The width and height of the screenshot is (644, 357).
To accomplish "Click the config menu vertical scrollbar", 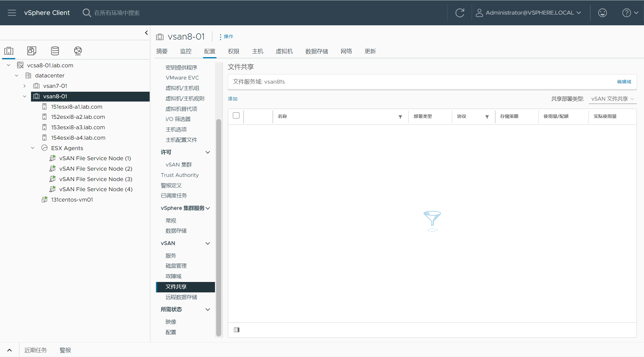I will [x=219, y=228].
